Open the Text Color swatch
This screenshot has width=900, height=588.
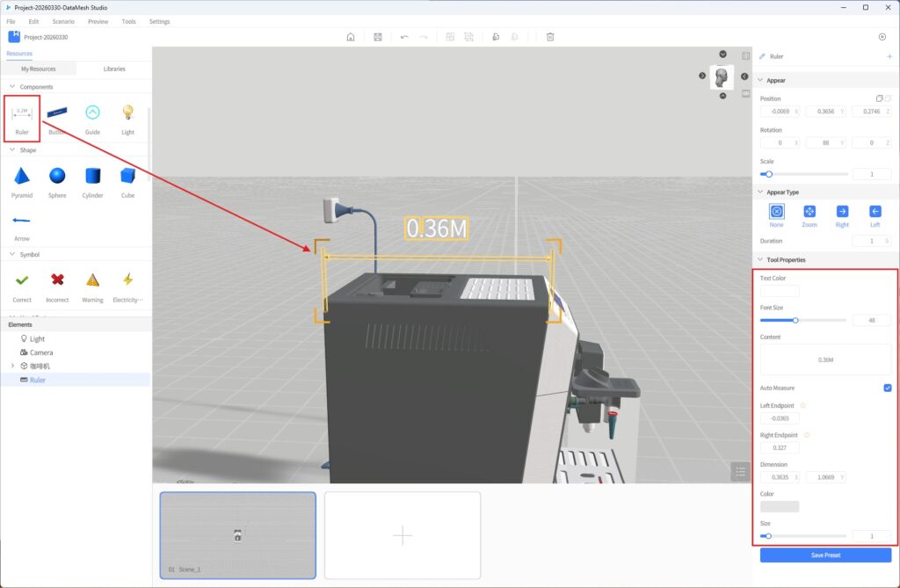click(x=780, y=291)
